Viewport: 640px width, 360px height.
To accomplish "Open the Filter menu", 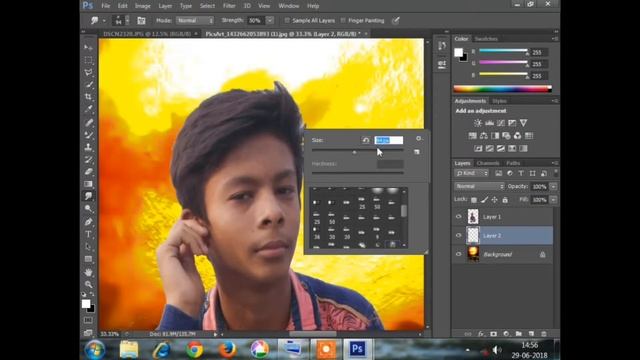I will [x=229, y=6].
